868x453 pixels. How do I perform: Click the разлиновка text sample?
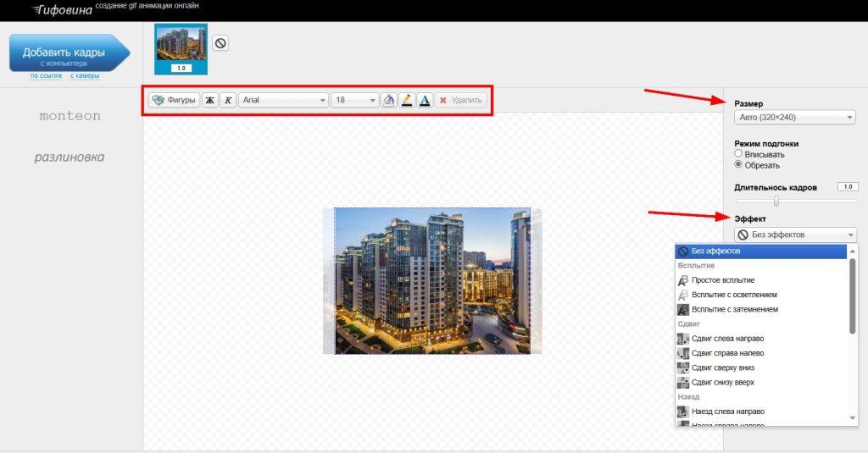[70, 157]
